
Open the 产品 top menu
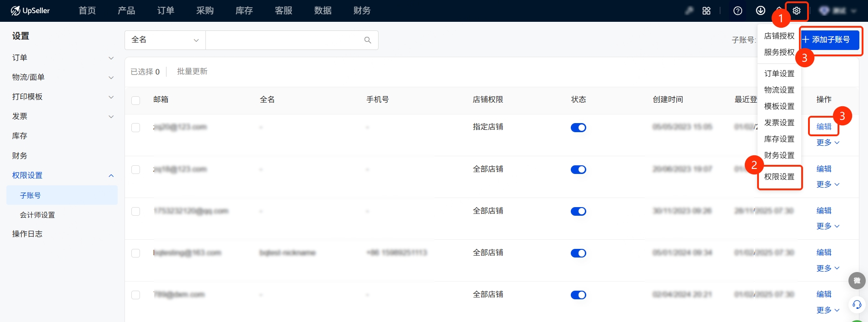tap(126, 10)
